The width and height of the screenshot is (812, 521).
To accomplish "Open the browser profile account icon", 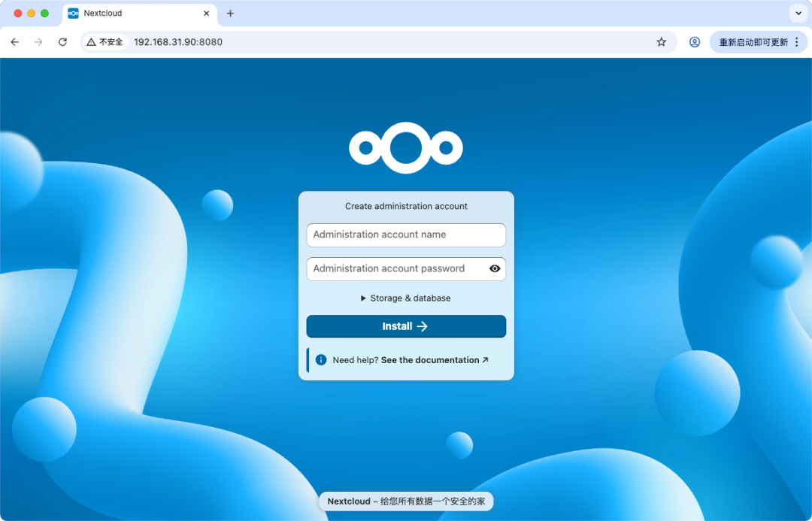I will (x=694, y=42).
